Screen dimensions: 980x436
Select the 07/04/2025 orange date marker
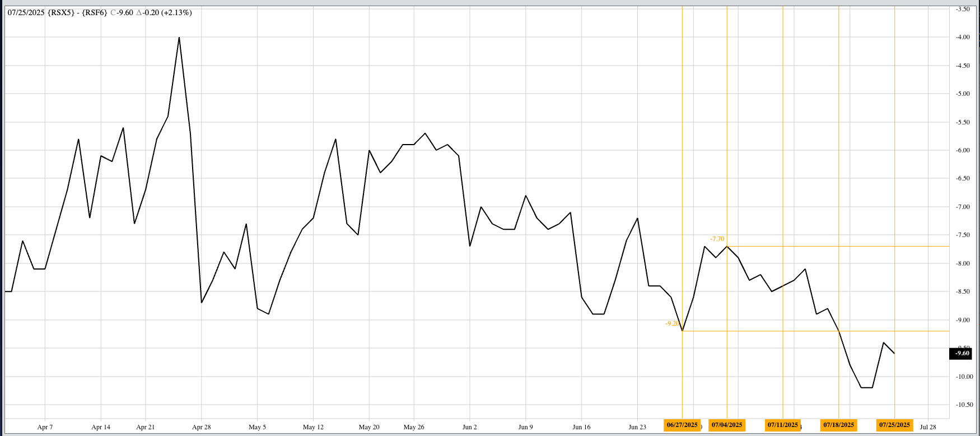tap(727, 425)
